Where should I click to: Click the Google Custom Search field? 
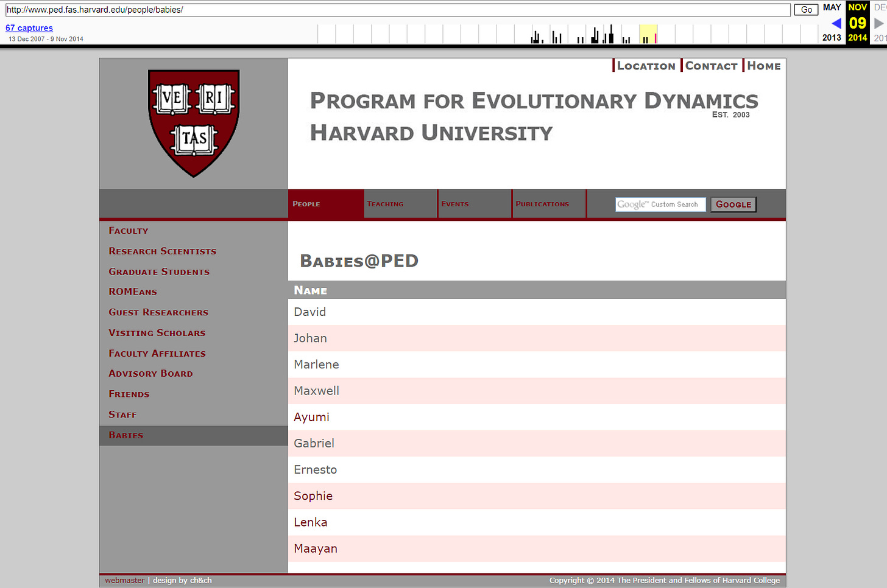point(660,205)
